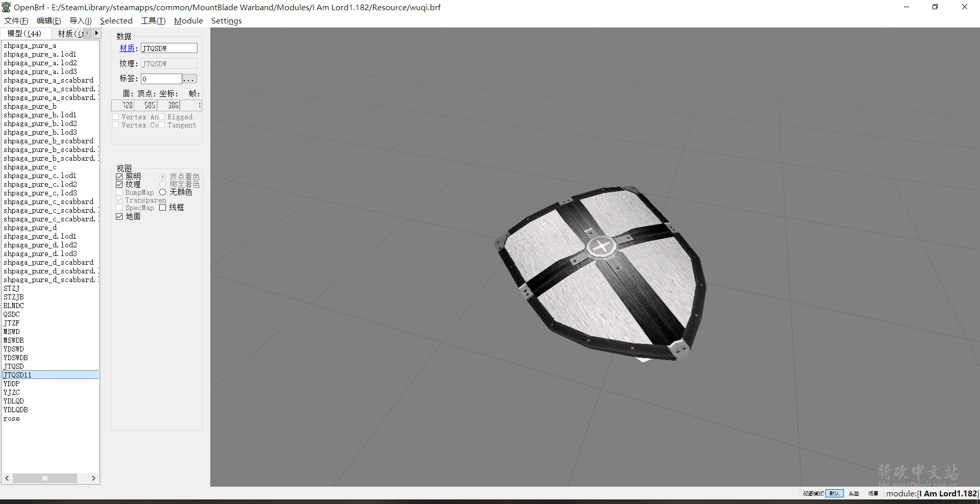Open the 导入(I) menu
The height and width of the screenshot is (504, 980).
[x=80, y=21]
